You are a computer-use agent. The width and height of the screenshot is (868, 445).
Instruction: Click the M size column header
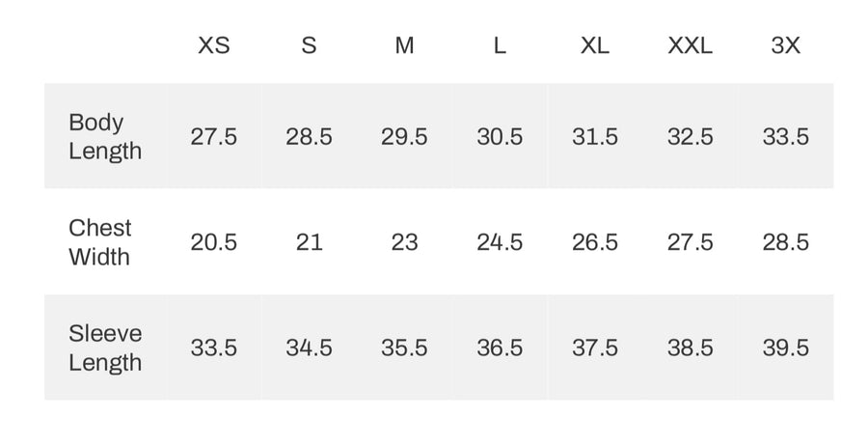[404, 45]
